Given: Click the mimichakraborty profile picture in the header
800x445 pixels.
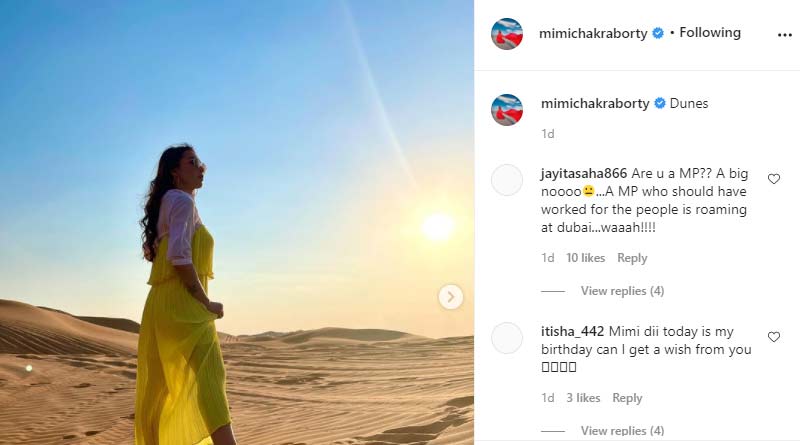Looking at the screenshot, I should [507, 34].
